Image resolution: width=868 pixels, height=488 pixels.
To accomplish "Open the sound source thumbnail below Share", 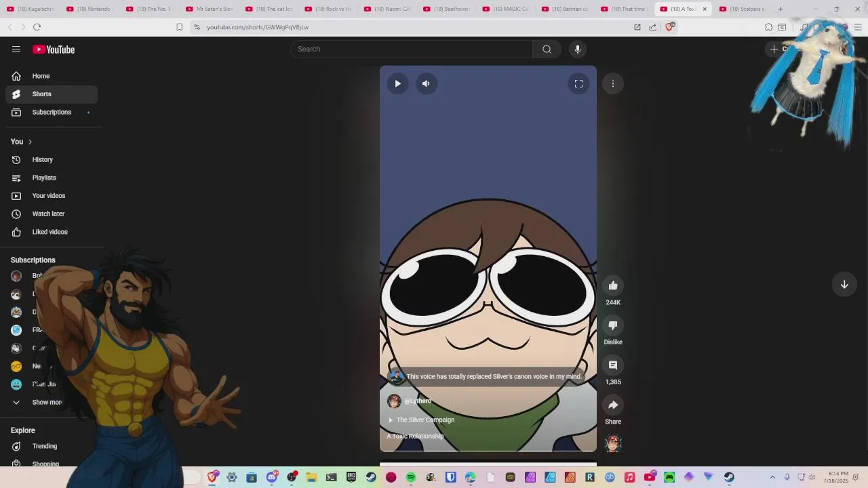I will [x=613, y=444].
